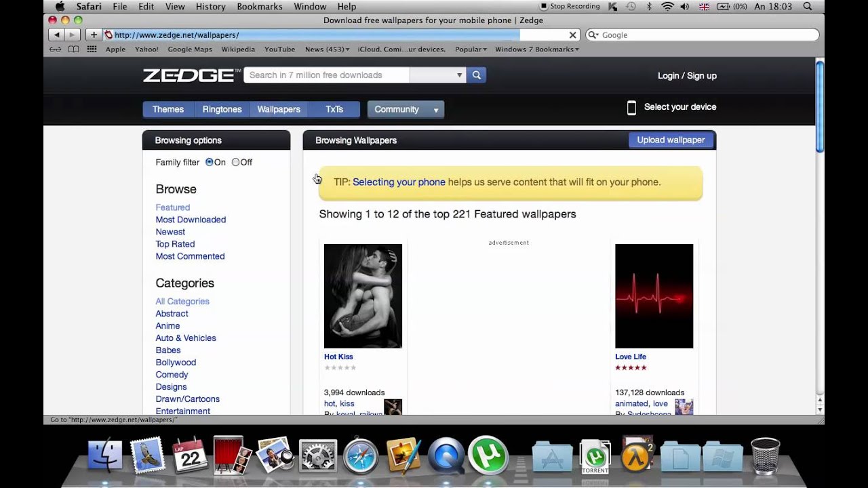This screenshot has height=488, width=868.
Task: Launch Finder from the Dock
Action: tap(104, 455)
